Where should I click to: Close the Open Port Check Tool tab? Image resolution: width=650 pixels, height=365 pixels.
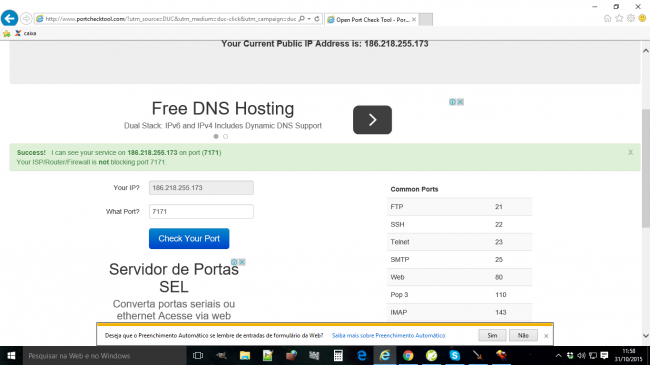click(x=414, y=19)
